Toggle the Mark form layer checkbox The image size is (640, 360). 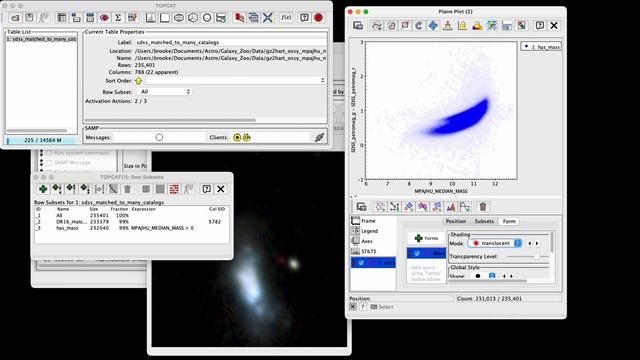point(417,253)
